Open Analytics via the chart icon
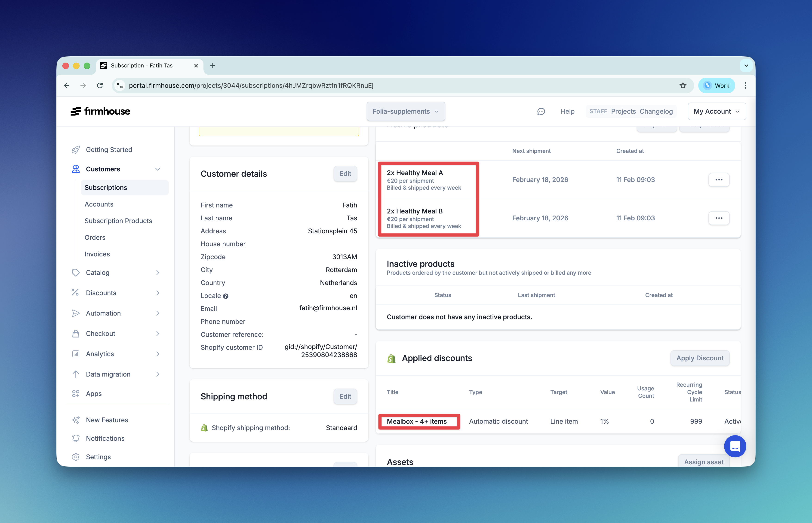The height and width of the screenshot is (523, 812). (x=76, y=354)
